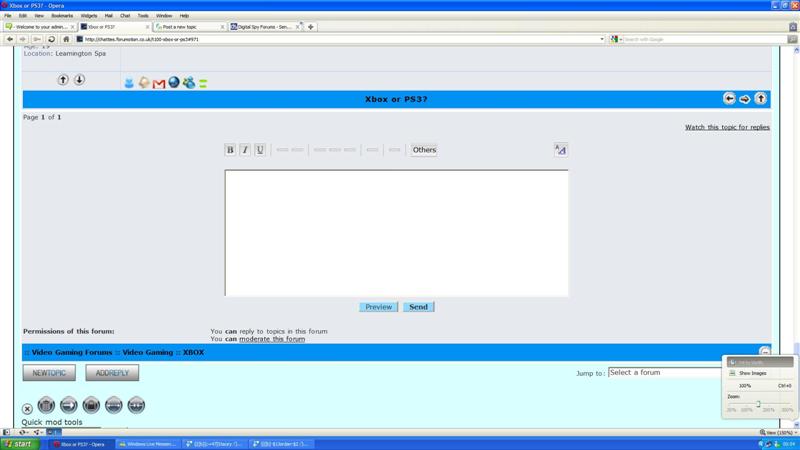Go to previous topic with left arrow
The width and height of the screenshot is (800, 450).
[x=729, y=98]
